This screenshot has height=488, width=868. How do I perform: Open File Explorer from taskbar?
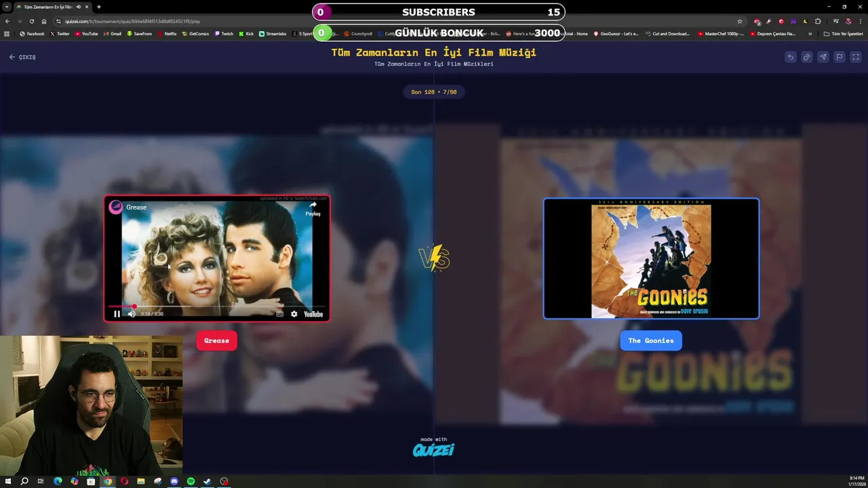point(141,481)
